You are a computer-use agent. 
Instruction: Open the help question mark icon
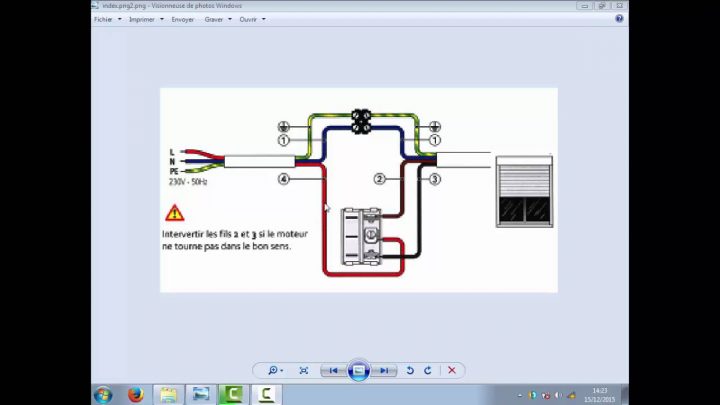[619, 18]
